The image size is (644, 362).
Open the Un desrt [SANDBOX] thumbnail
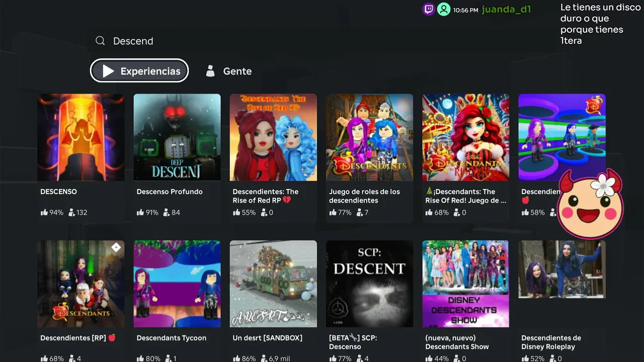pyautogui.click(x=273, y=284)
